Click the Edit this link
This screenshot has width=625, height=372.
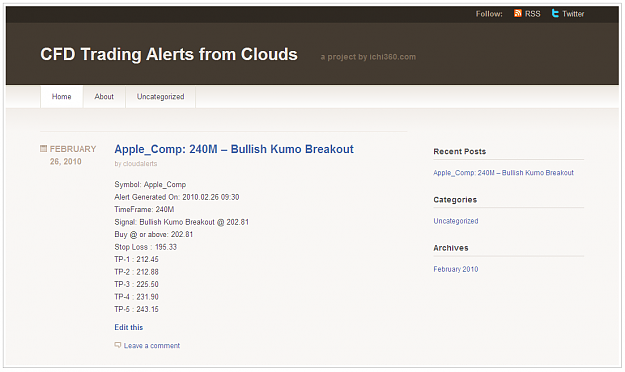point(128,327)
